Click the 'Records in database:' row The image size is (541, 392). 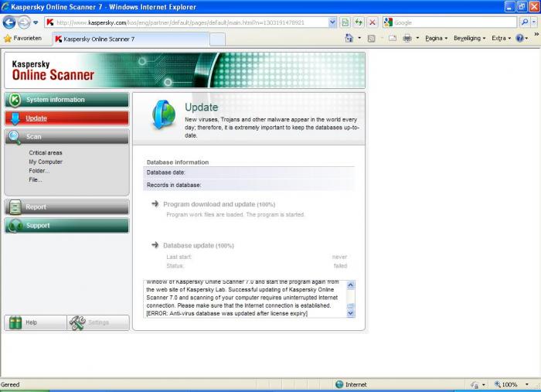point(249,186)
